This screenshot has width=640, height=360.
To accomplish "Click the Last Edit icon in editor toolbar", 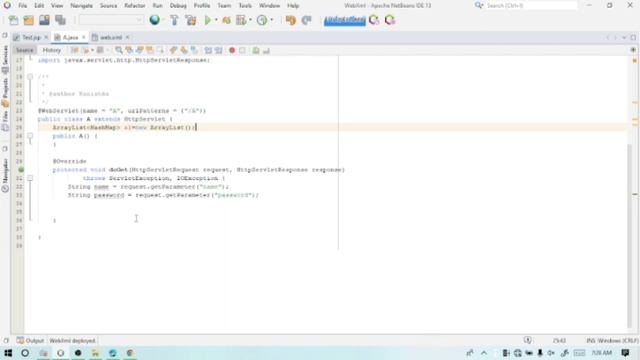I will pyautogui.click(x=75, y=50).
